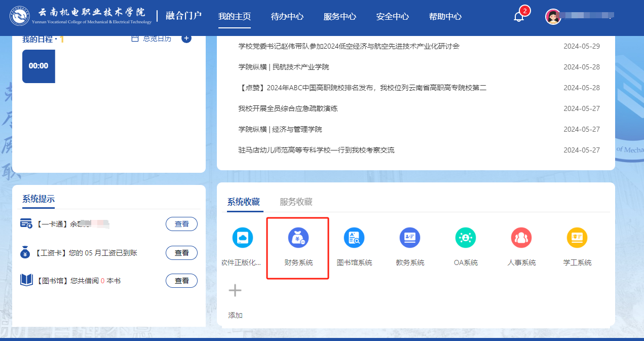Open the 安全中心 menu item

[392, 16]
